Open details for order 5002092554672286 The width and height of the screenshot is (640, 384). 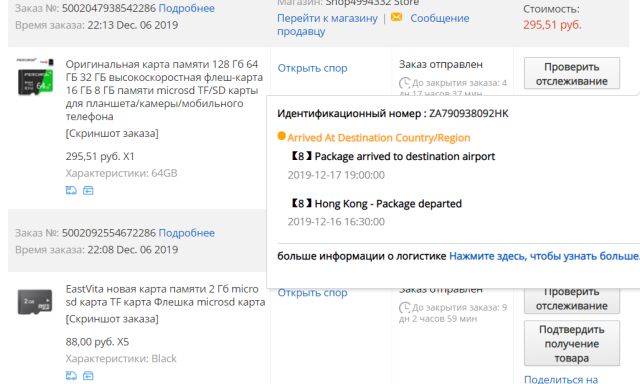187,233
